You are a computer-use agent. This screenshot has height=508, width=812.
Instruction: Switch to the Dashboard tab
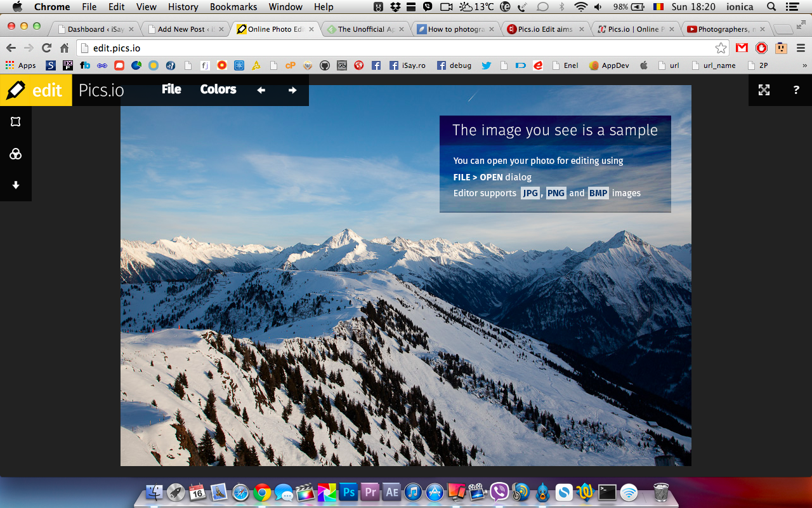[95, 29]
